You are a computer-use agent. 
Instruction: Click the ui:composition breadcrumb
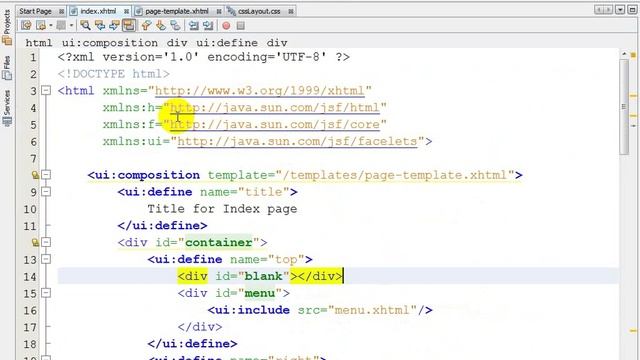pyautogui.click(x=110, y=43)
